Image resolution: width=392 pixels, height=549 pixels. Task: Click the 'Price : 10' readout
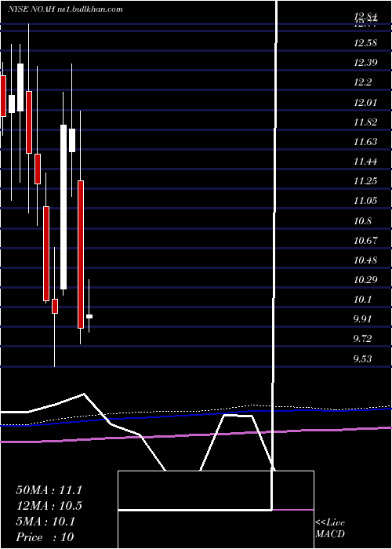point(45,537)
